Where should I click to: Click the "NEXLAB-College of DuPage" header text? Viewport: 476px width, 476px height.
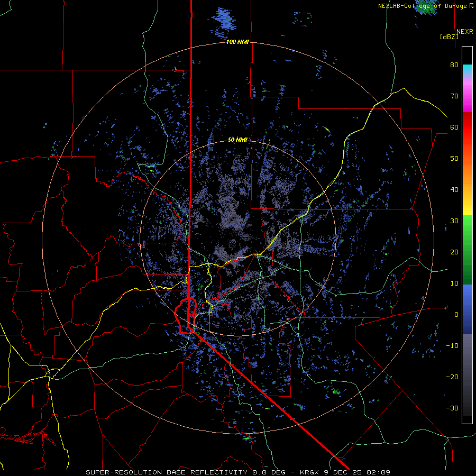tap(422, 6)
